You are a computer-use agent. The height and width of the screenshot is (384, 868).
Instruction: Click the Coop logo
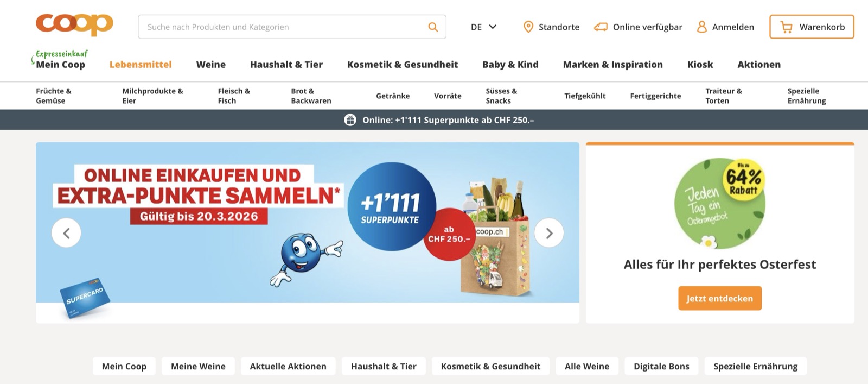pyautogui.click(x=74, y=24)
